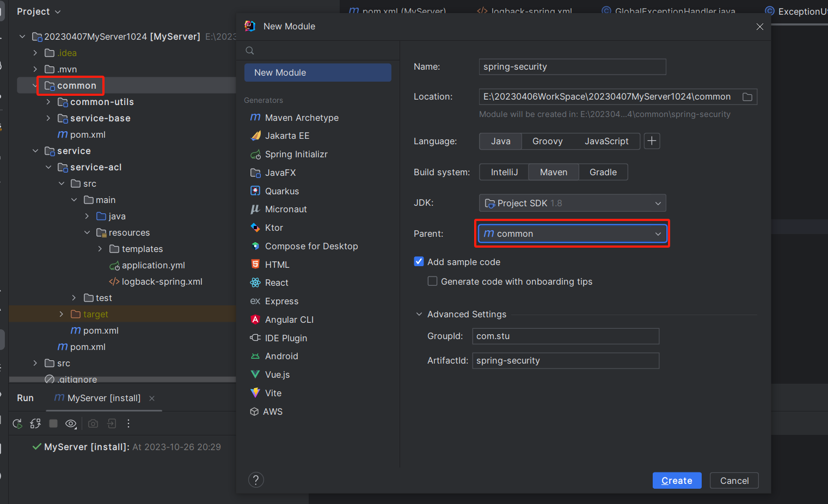Click the stop square in Run toolbar
Screen dimensions: 828x504
click(53, 423)
